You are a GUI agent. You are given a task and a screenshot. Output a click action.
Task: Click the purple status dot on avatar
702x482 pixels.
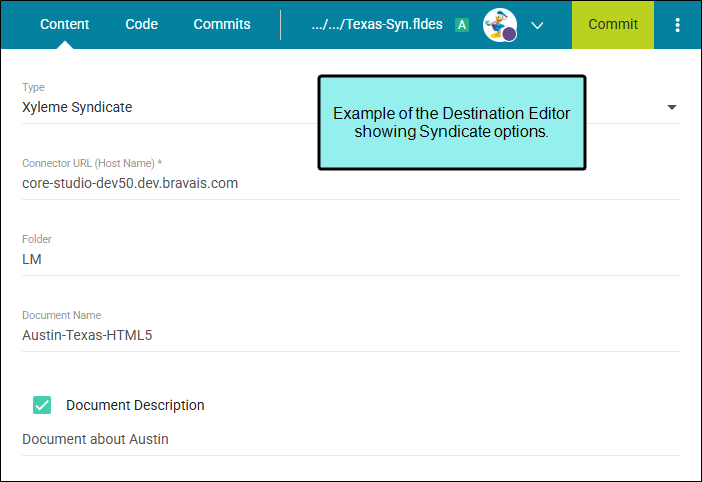[x=509, y=34]
